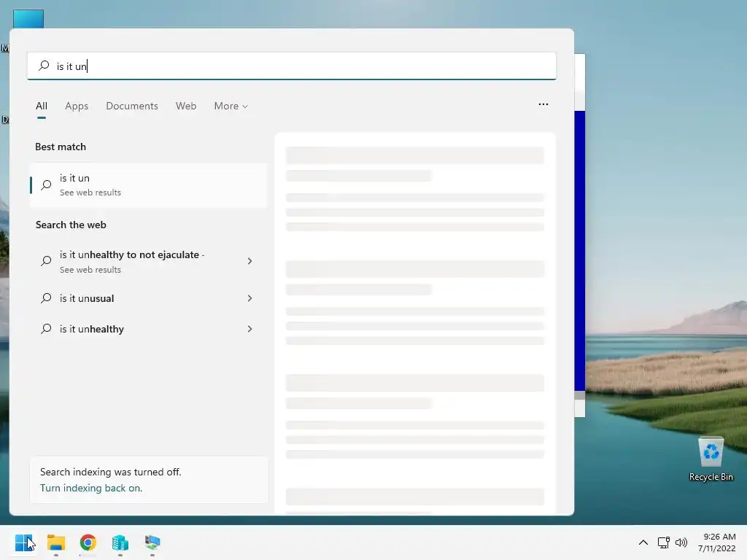Open the Recycle Bin desktop icon

click(711, 459)
